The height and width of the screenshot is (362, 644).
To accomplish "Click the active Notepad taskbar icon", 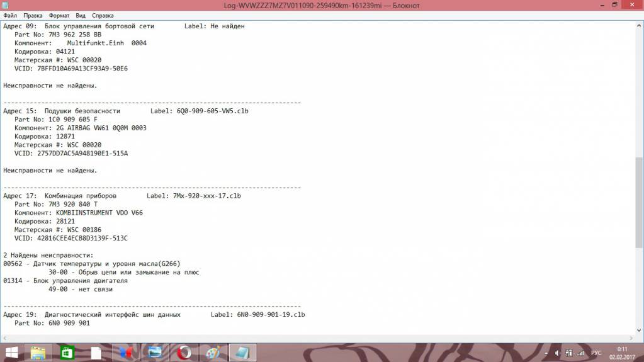I will [242, 353].
